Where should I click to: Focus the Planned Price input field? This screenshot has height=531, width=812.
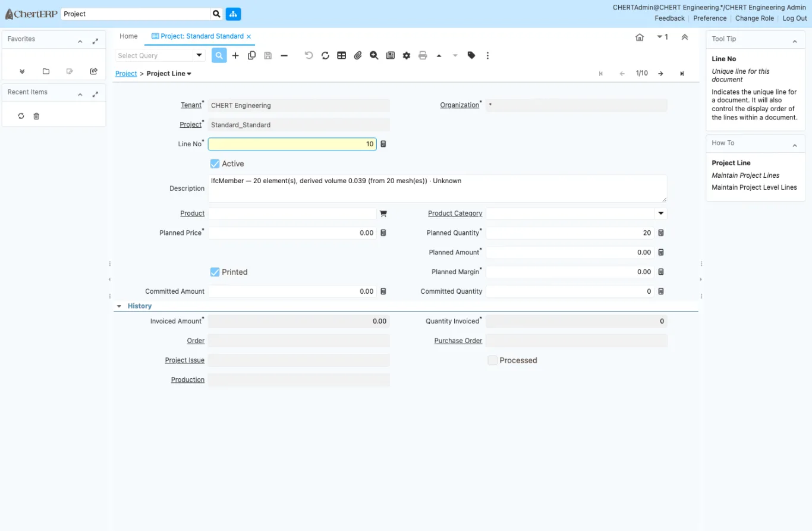point(292,233)
